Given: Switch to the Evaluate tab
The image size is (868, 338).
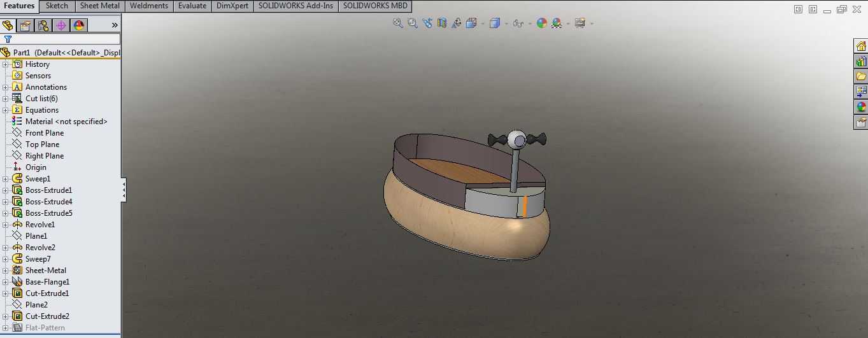Looking at the screenshot, I should 192,6.
